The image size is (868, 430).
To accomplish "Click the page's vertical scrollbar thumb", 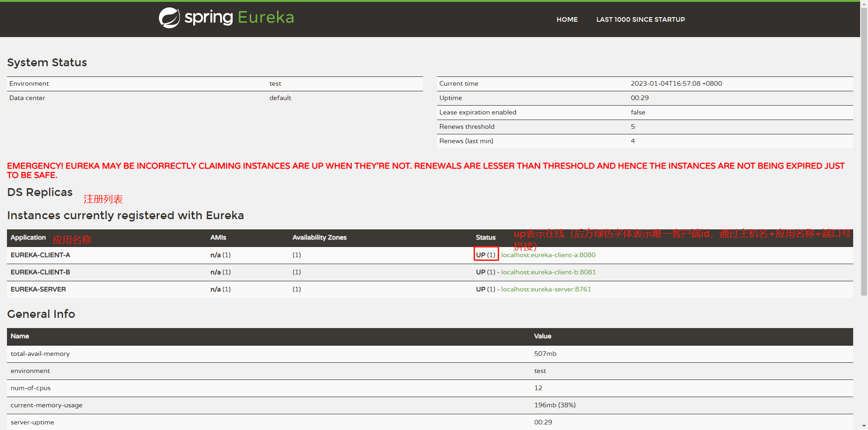I will [x=864, y=151].
